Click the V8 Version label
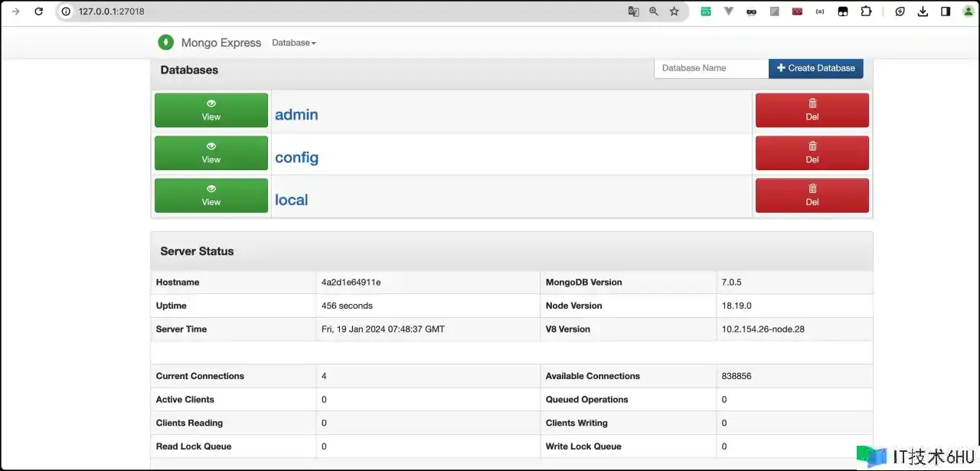This screenshot has height=471, width=980. [x=568, y=329]
